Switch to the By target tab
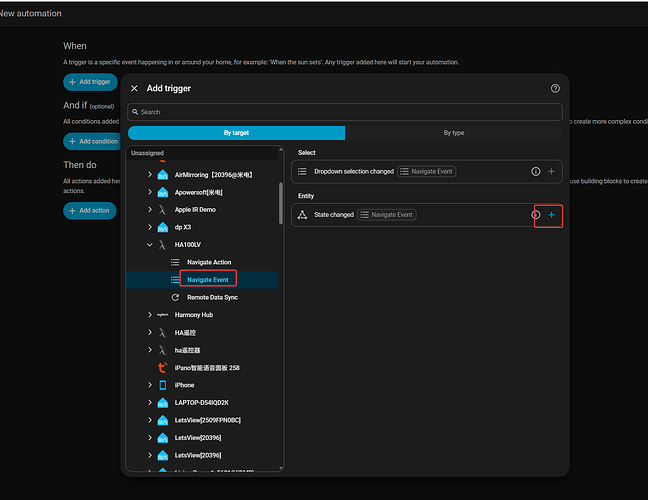The image size is (648, 500). pyautogui.click(x=236, y=133)
